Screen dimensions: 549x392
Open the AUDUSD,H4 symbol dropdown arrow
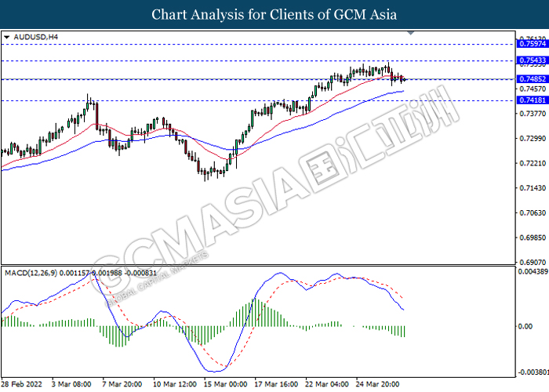click(6, 37)
